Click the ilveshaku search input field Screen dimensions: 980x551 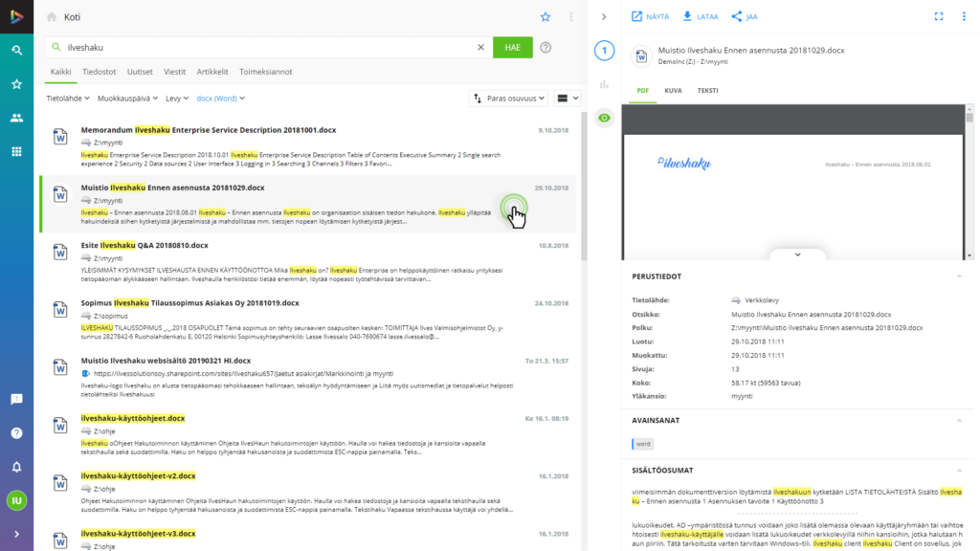click(269, 48)
